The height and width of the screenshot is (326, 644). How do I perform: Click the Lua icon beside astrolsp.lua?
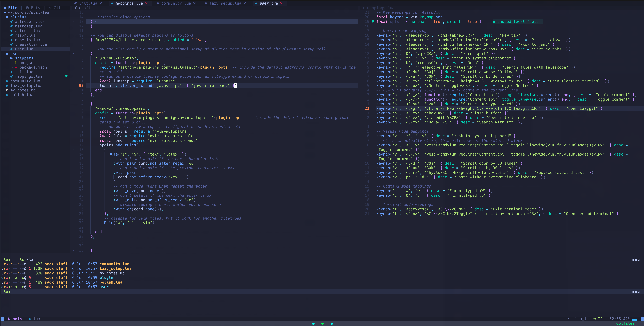tap(12, 26)
